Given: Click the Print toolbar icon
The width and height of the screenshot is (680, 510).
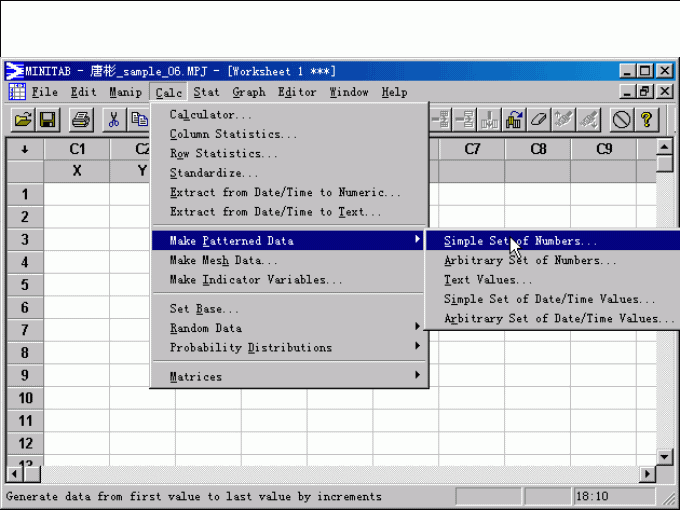Looking at the screenshot, I should tap(81, 120).
